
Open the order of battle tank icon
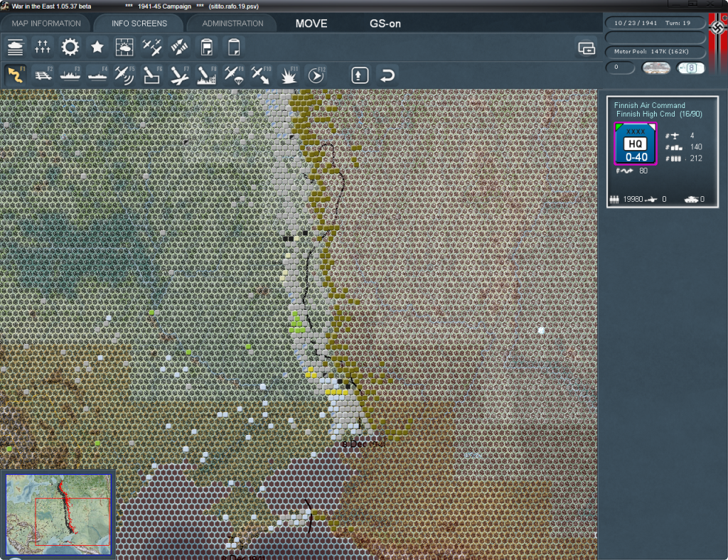[16, 48]
